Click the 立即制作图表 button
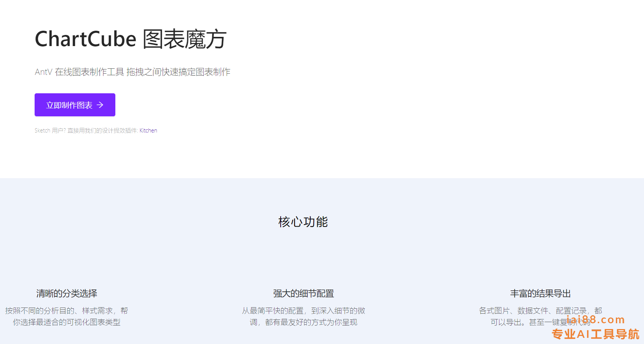 pos(75,105)
